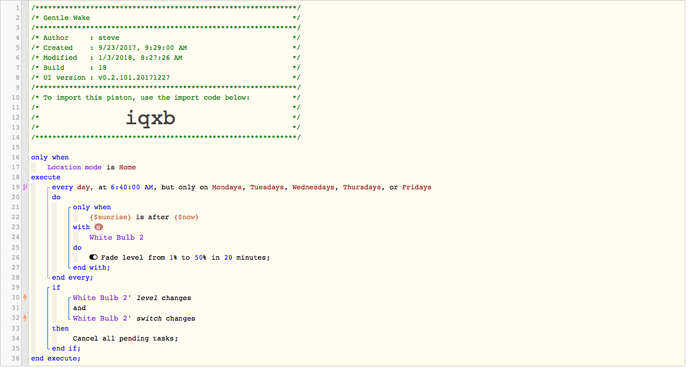Click the "{$now}" variable

186,217
